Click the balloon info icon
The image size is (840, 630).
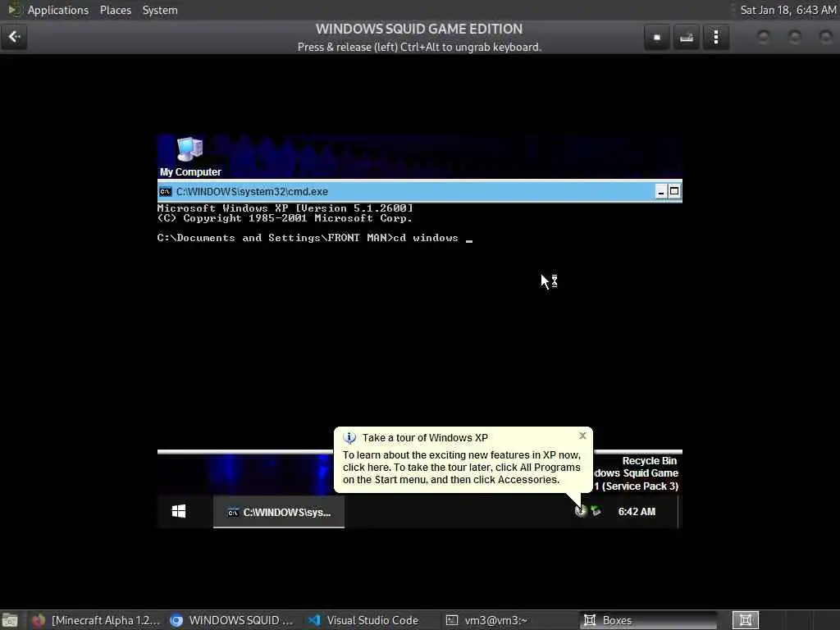pos(349,438)
